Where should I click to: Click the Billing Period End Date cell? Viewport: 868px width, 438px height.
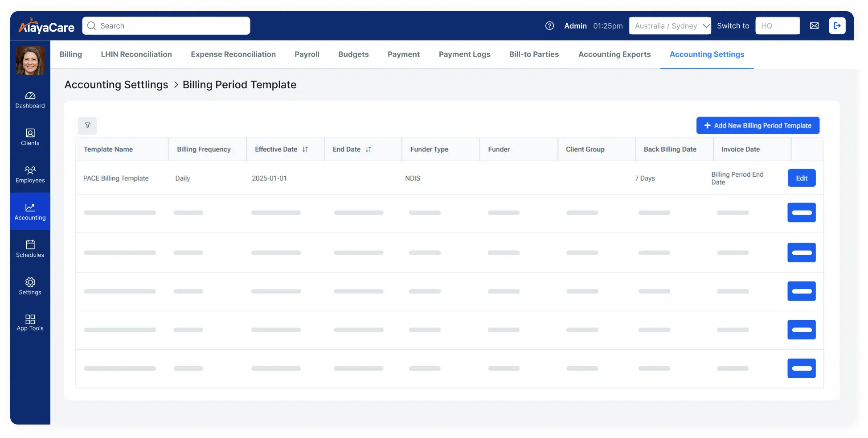(737, 178)
